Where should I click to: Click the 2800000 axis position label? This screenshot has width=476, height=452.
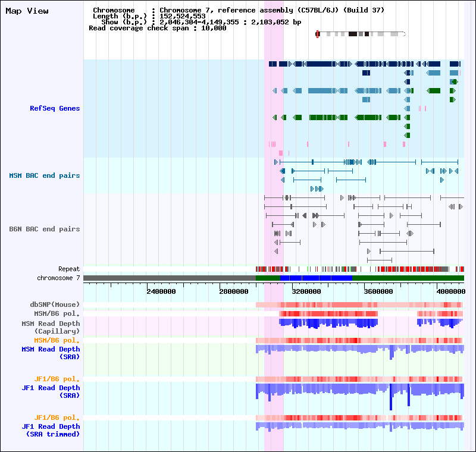coord(233,291)
